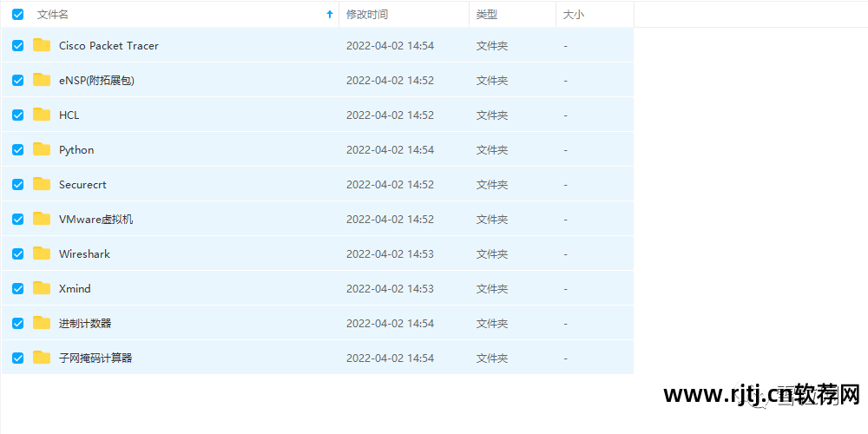Click VMware虚拟机 row's modified time
This screenshot has height=434, width=868.
391,220
